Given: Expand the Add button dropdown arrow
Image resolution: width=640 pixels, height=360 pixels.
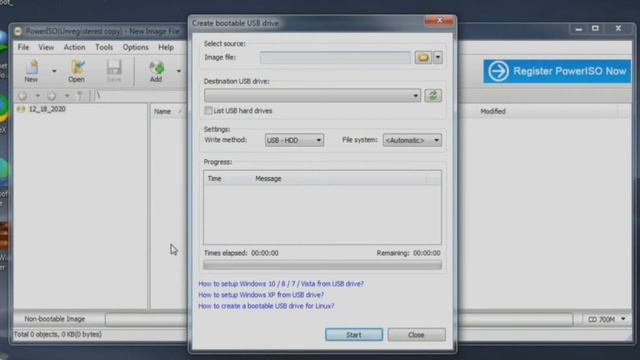Looking at the screenshot, I should (178, 71).
